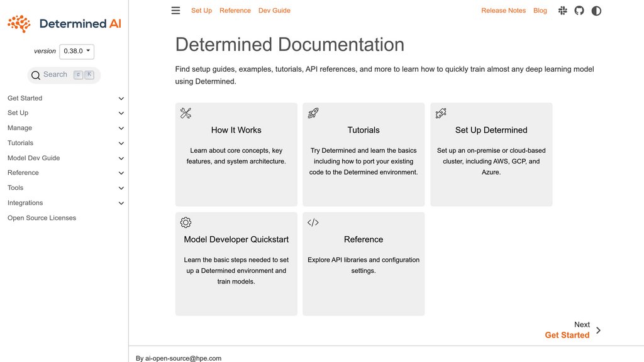Toggle the hamburger navigation menu
This screenshot has height=362, width=644.
tap(175, 10)
